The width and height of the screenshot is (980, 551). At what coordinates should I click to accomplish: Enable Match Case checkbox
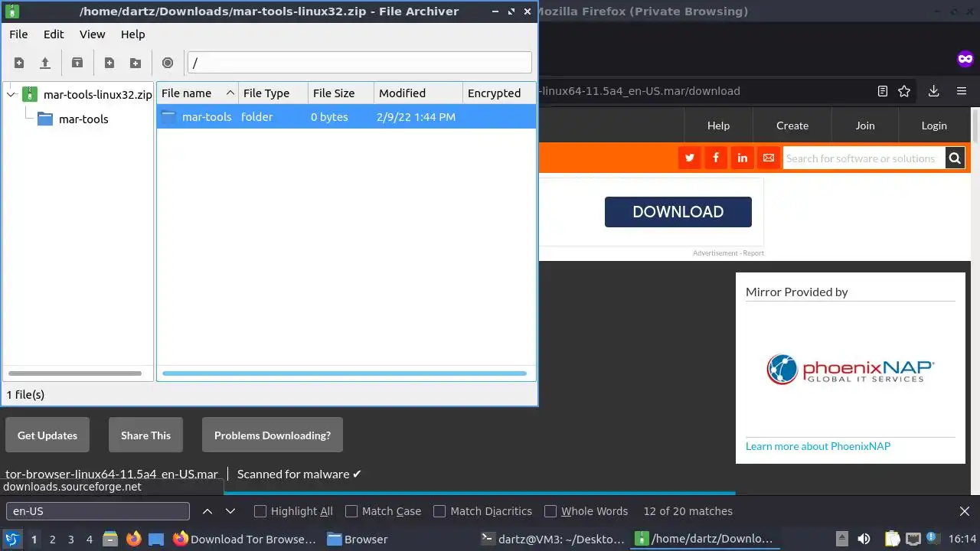(x=351, y=511)
